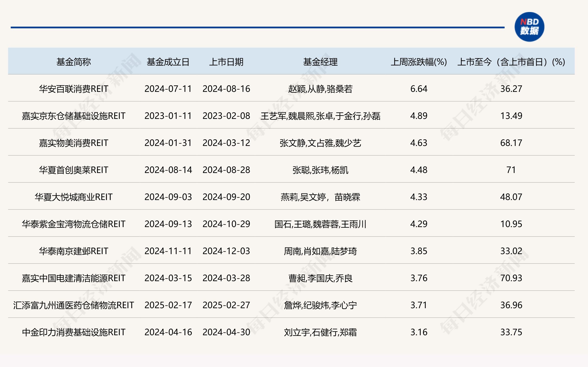
Task: Click fund name 嘉实物美消费REIT
Action: pyautogui.click(x=74, y=143)
